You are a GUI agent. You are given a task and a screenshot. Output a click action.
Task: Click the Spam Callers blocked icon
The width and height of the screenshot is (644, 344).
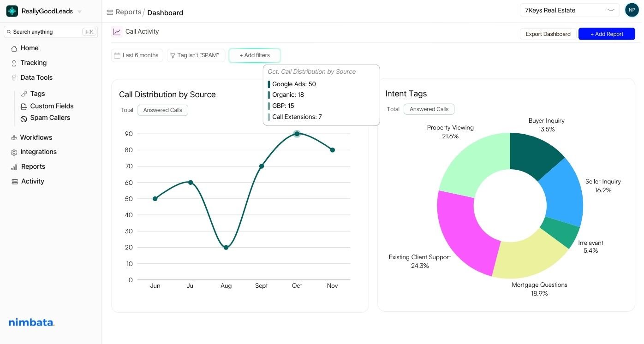tap(24, 119)
